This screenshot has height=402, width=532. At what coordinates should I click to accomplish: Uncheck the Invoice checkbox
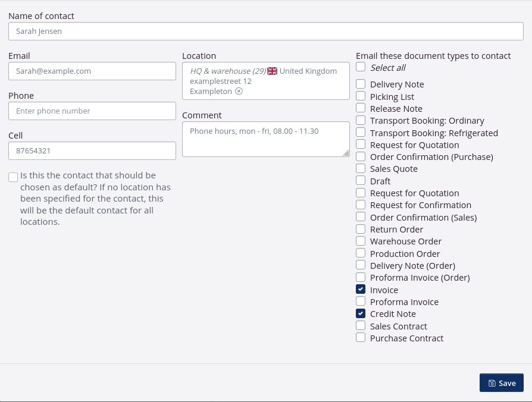[x=361, y=290]
